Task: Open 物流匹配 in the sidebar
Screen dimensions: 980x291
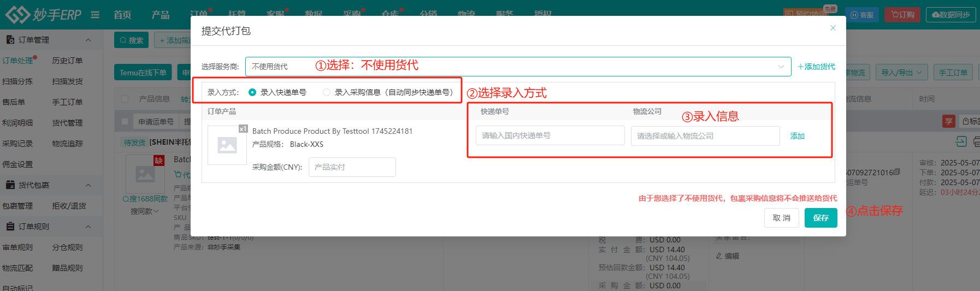Action: pyautogui.click(x=17, y=268)
